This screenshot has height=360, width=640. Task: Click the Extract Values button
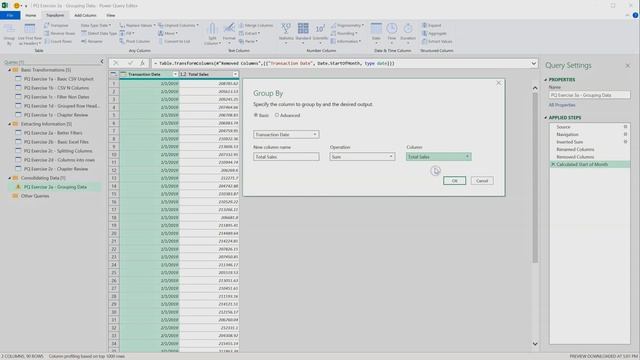click(x=437, y=41)
